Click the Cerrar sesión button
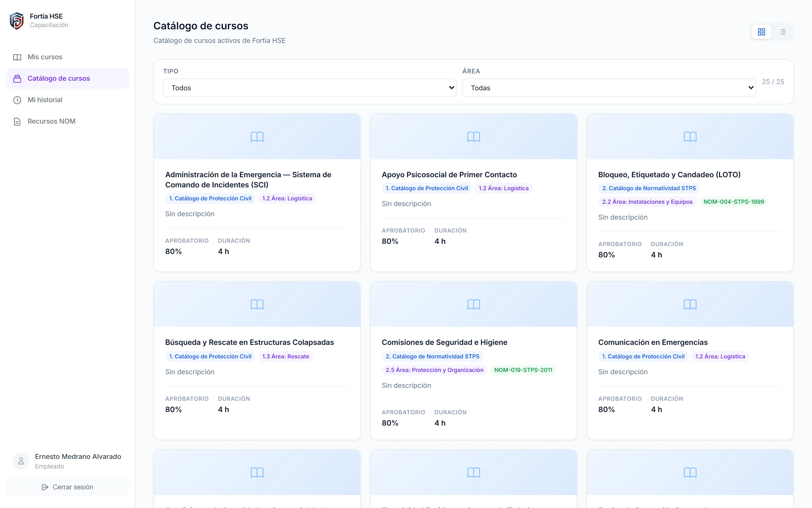Image resolution: width=812 pixels, height=508 pixels. (67, 487)
